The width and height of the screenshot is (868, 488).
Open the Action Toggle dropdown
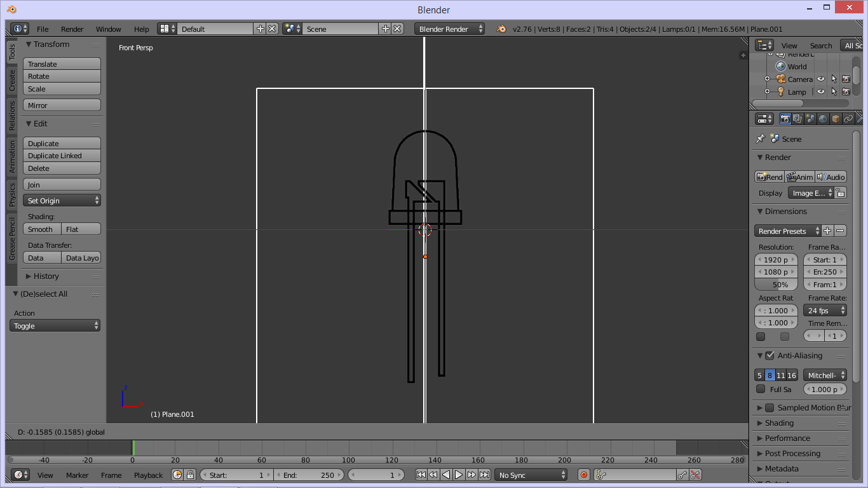pyautogui.click(x=55, y=325)
